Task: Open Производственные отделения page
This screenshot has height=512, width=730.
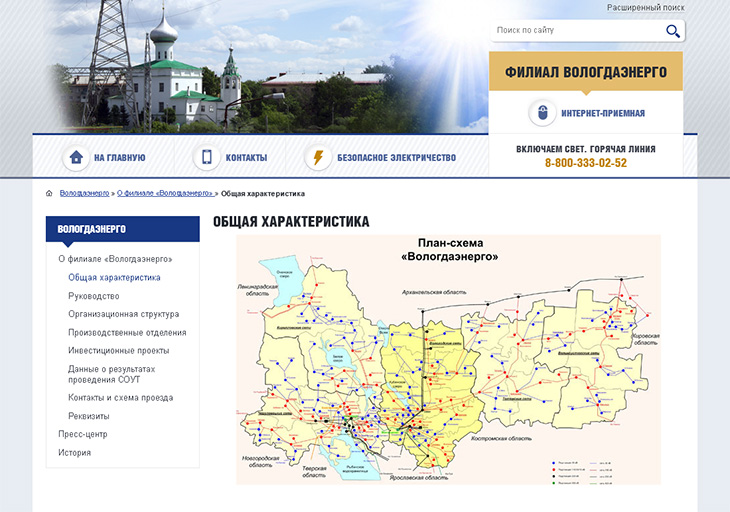Action: pyautogui.click(x=127, y=332)
